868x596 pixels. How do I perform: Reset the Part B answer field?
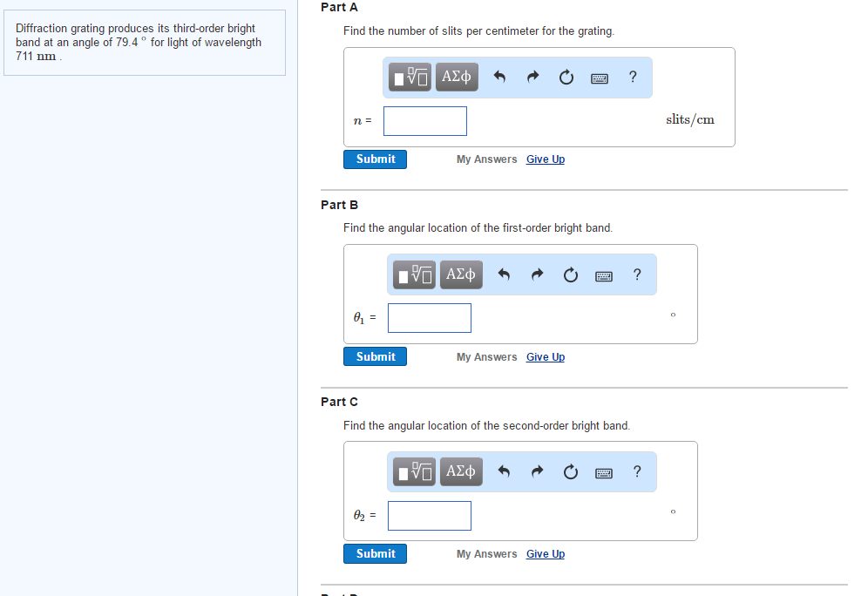click(x=570, y=275)
